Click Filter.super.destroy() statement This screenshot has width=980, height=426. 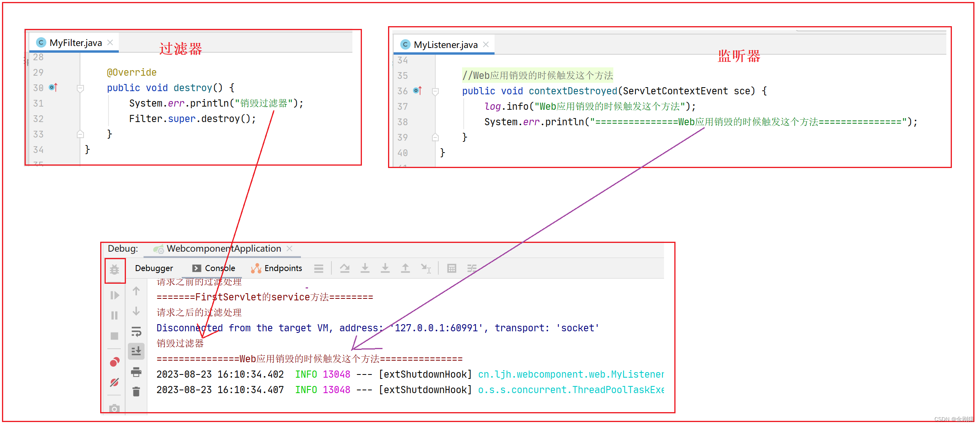pos(193,119)
